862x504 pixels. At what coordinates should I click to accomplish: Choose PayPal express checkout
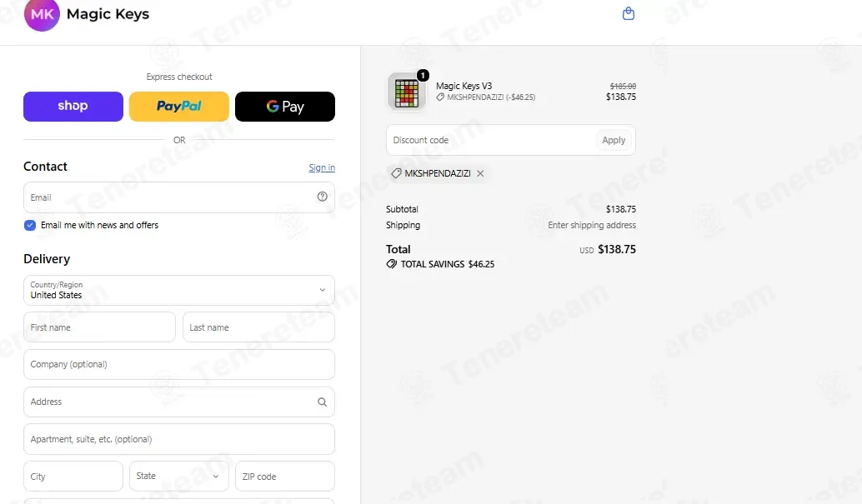(x=179, y=107)
